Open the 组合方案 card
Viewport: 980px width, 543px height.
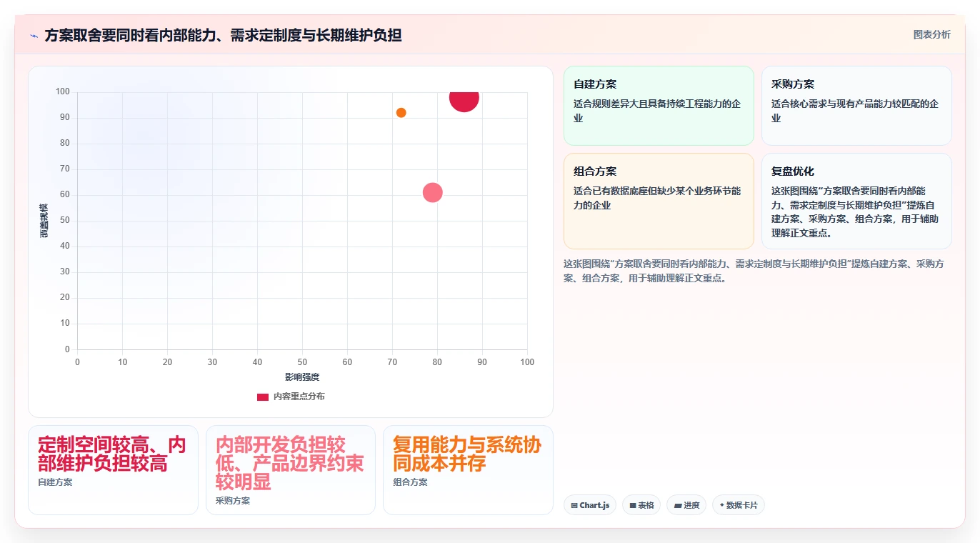[659, 201]
